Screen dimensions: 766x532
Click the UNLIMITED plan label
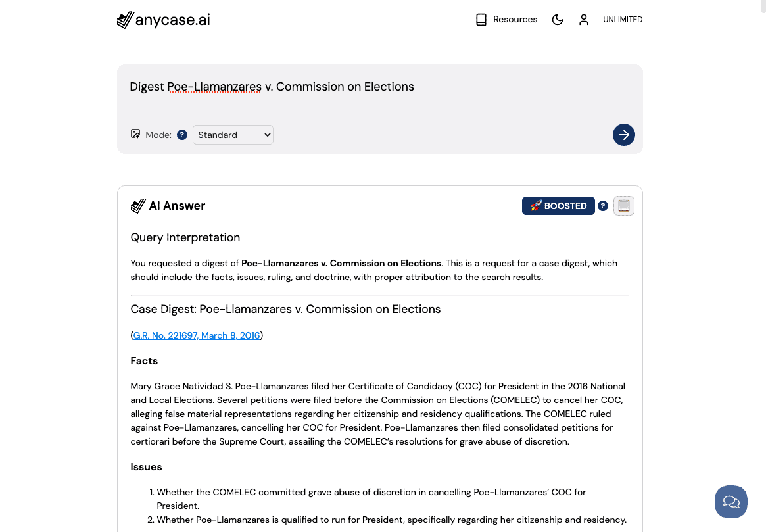click(x=623, y=20)
